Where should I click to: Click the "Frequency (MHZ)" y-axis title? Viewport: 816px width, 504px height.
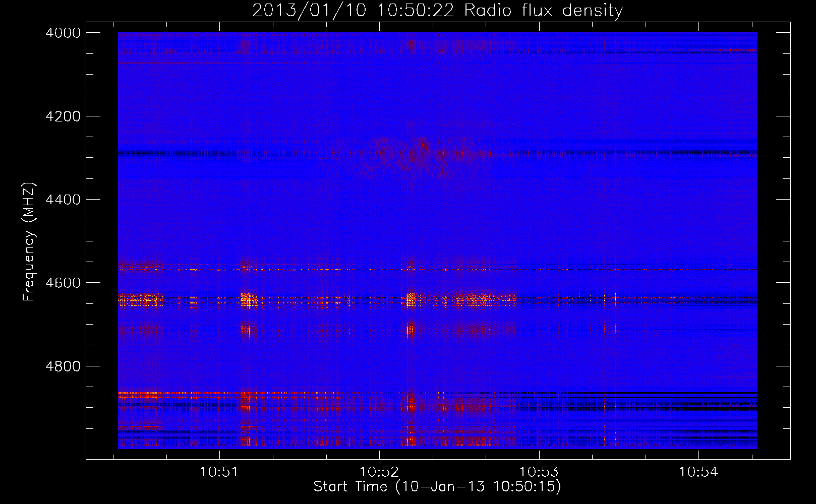coord(29,242)
